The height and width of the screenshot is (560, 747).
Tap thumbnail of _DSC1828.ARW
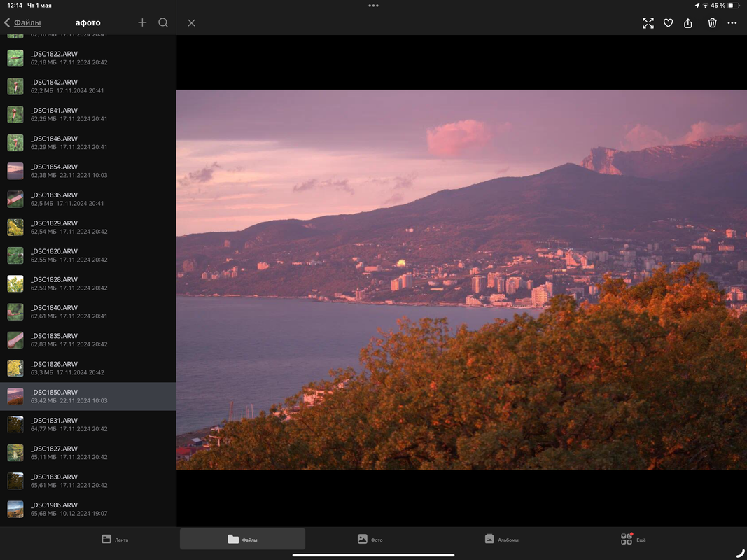point(15,283)
